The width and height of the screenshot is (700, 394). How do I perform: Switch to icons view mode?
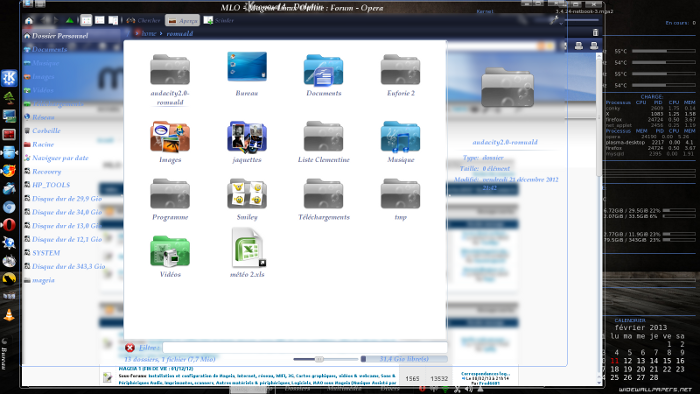click(86, 21)
